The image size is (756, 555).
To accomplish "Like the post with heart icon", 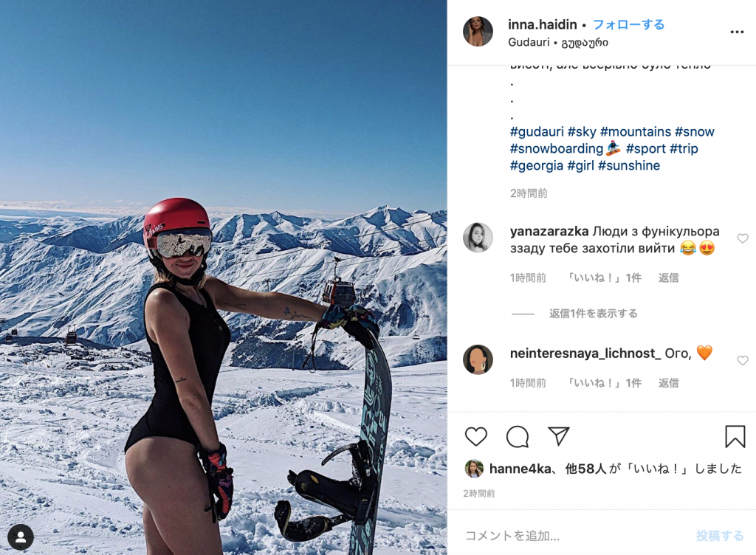I will [476, 436].
